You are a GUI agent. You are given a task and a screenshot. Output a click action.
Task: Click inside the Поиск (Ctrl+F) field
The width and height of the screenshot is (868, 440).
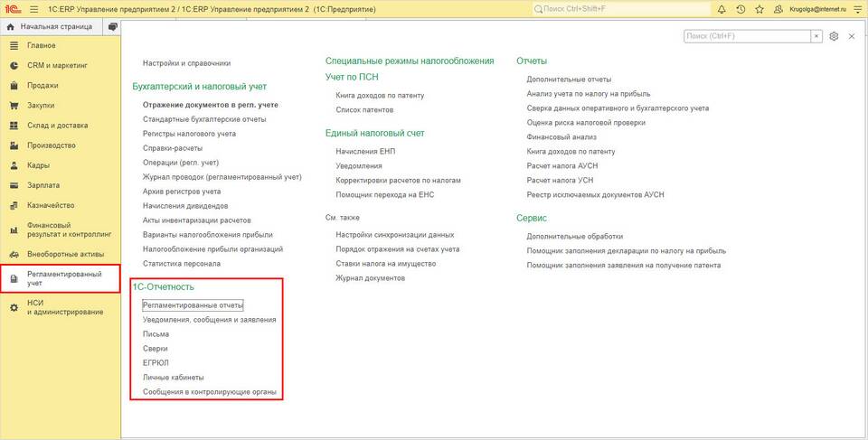point(748,36)
